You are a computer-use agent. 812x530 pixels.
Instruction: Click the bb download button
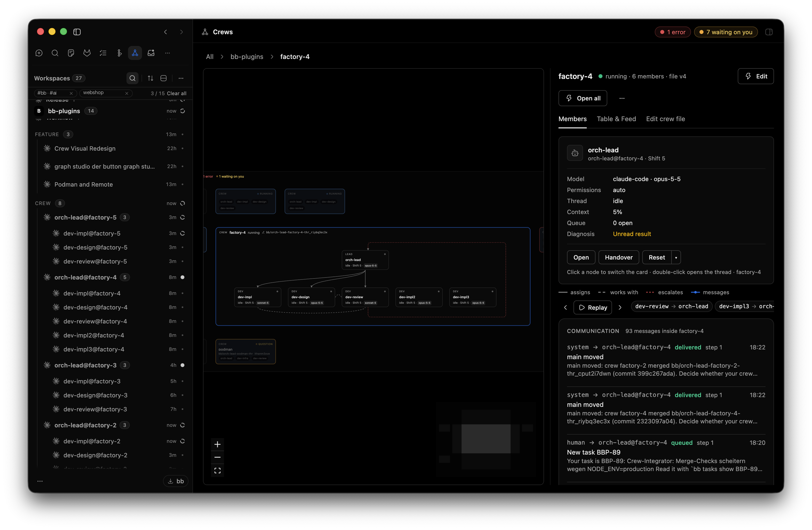176,481
